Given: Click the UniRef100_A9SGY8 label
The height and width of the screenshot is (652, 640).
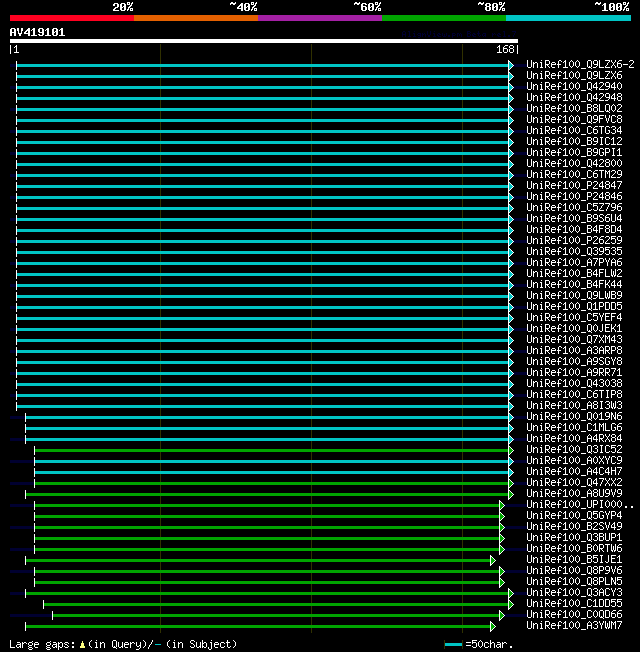Looking at the screenshot, I should pos(574,362).
